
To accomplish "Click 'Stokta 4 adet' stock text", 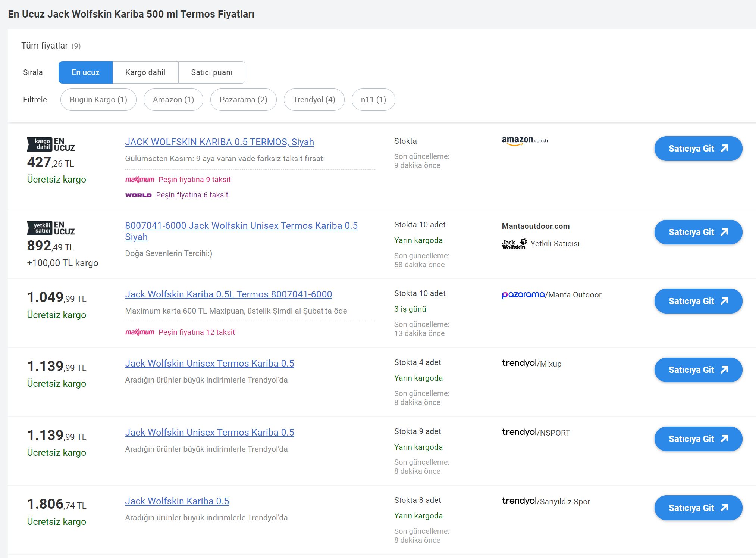I will point(417,362).
